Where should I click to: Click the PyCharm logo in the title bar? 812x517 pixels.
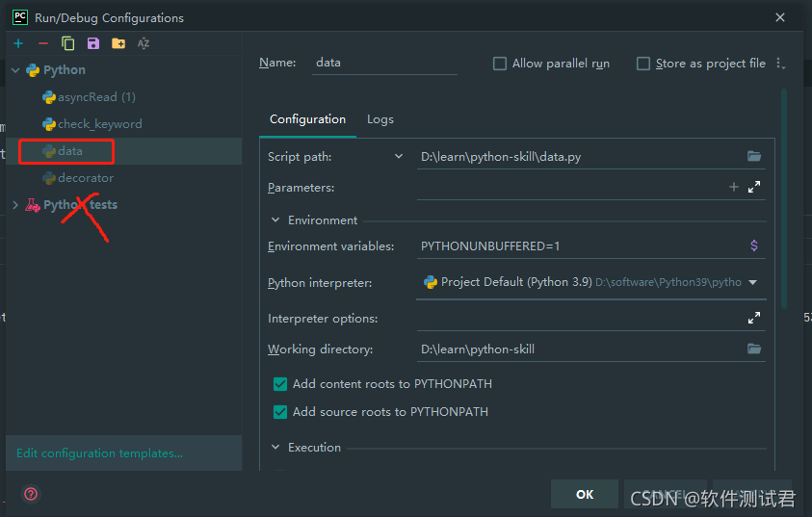tap(20, 17)
